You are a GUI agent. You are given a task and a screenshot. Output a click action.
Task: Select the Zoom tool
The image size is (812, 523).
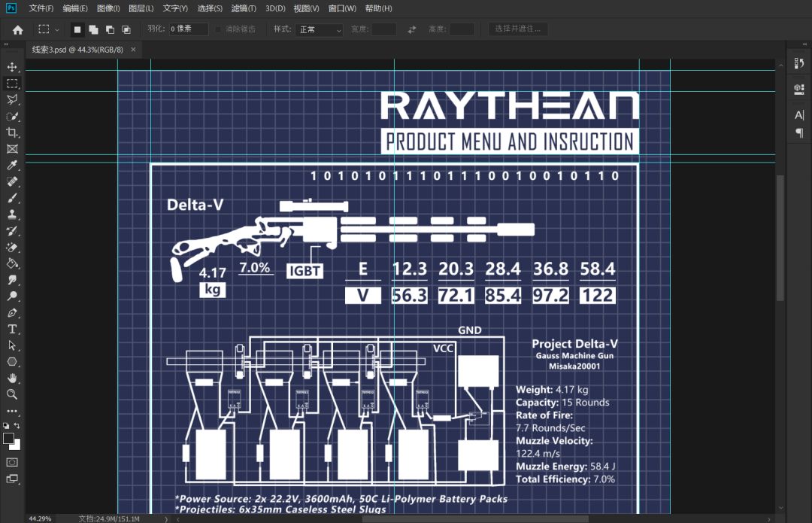point(12,394)
